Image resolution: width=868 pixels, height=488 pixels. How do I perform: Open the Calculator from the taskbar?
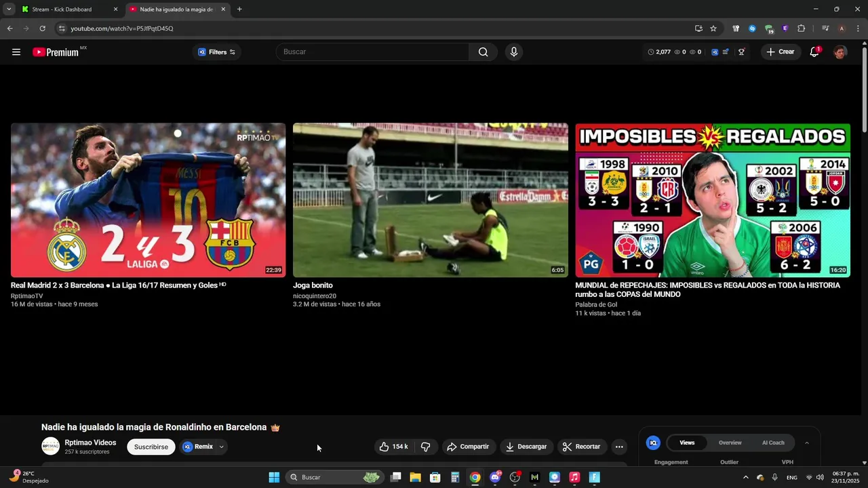coord(455,477)
